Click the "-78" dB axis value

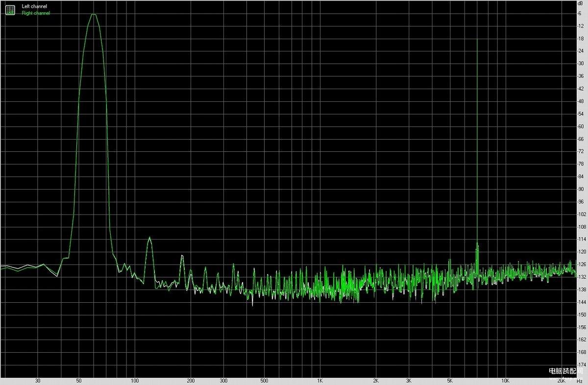pyautogui.click(x=581, y=164)
